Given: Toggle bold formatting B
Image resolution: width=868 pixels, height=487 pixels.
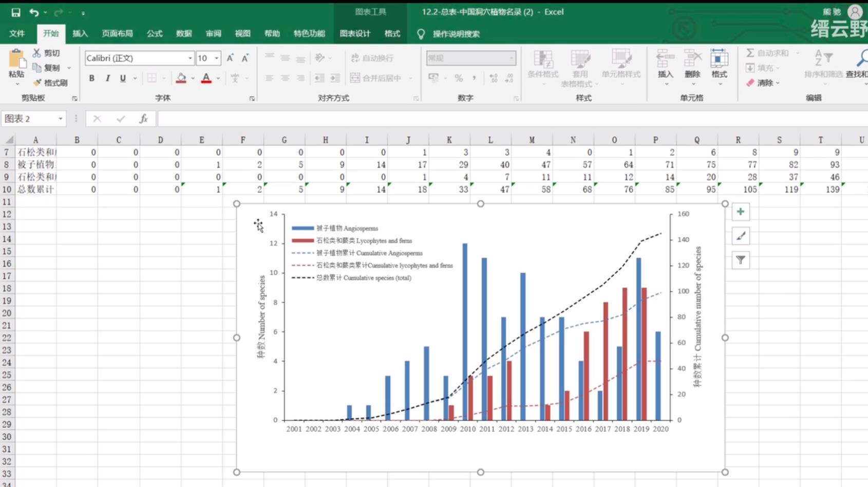Looking at the screenshot, I should click(91, 78).
